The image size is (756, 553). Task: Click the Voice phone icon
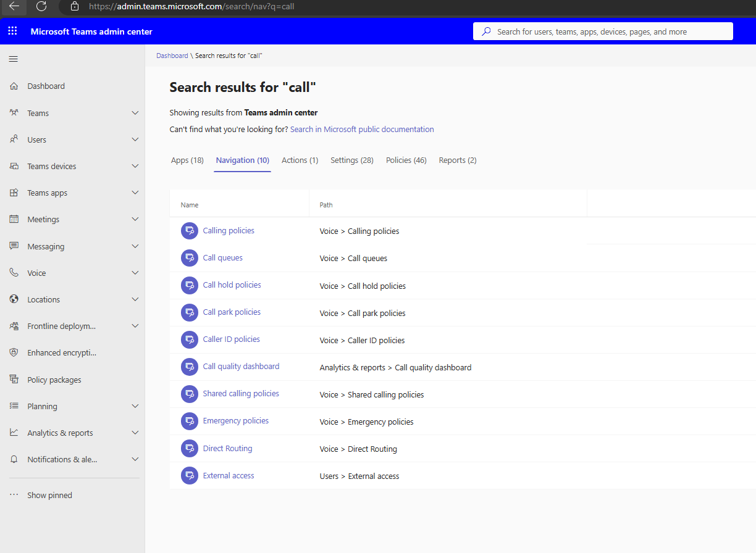[14, 273]
